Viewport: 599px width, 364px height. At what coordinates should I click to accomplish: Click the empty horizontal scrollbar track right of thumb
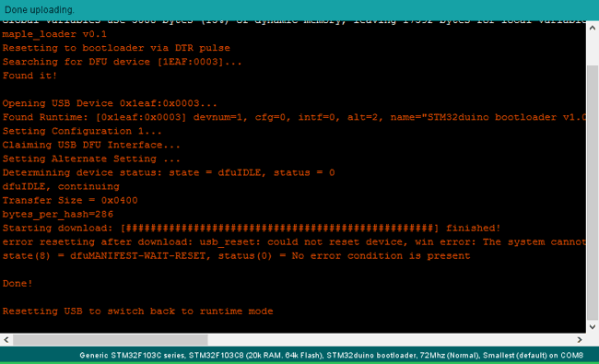(390, 339)
